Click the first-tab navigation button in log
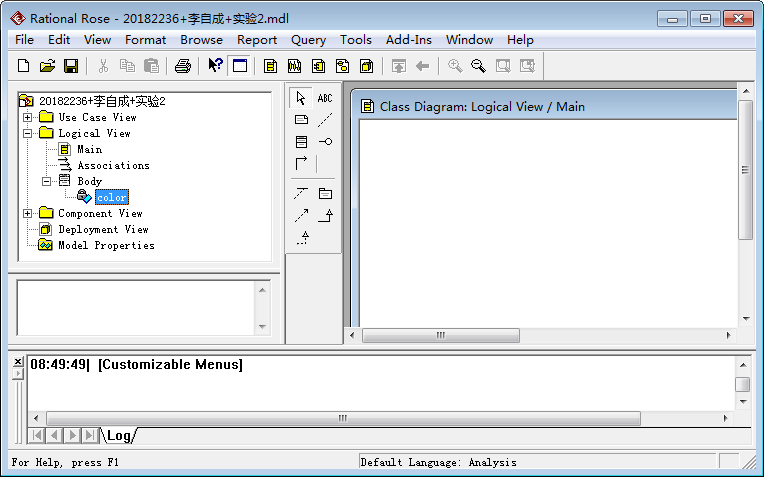The height and width of the screenshot is (477, 764). coord(36,435)
